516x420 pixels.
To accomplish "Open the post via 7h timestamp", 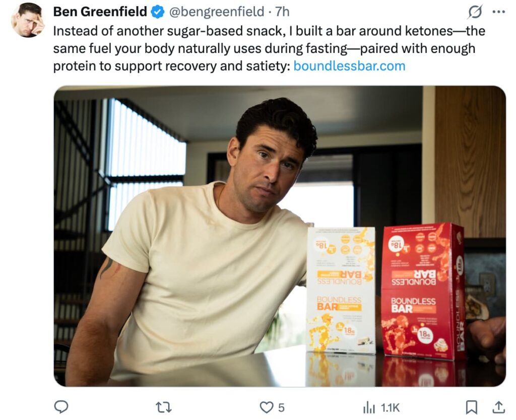I will click(282, 12).
